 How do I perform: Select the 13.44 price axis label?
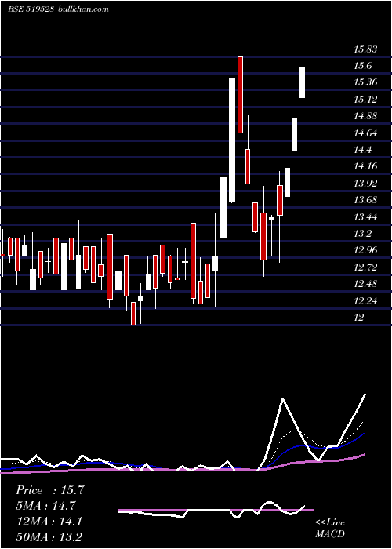point(365,217)
